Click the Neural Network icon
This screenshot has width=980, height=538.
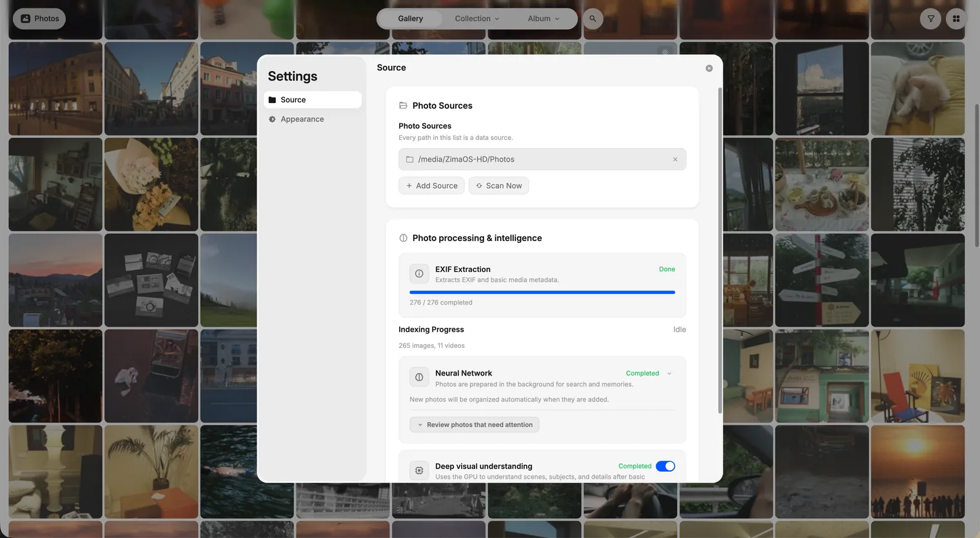[x=419, y=378]
